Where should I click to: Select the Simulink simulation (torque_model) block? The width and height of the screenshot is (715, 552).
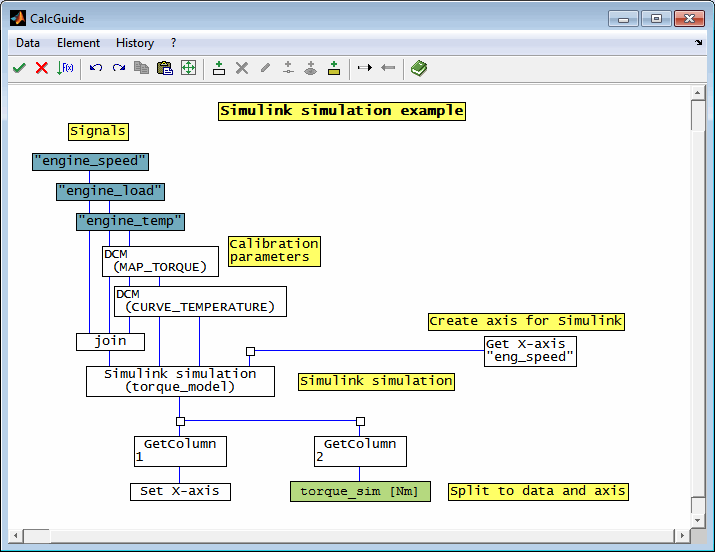(x=181, y=381)
